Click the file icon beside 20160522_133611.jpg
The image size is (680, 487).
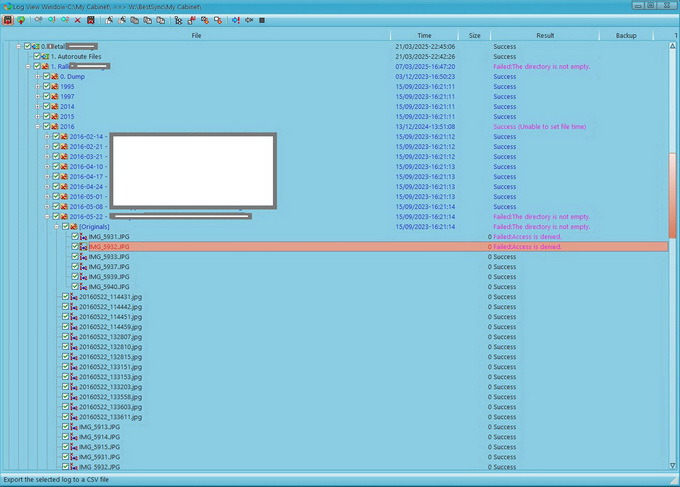[x=74, y=417]
